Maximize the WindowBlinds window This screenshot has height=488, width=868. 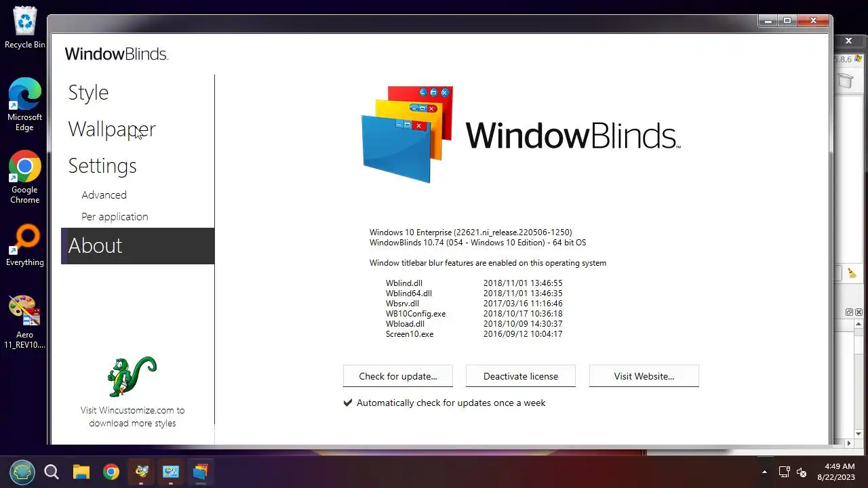787,21
